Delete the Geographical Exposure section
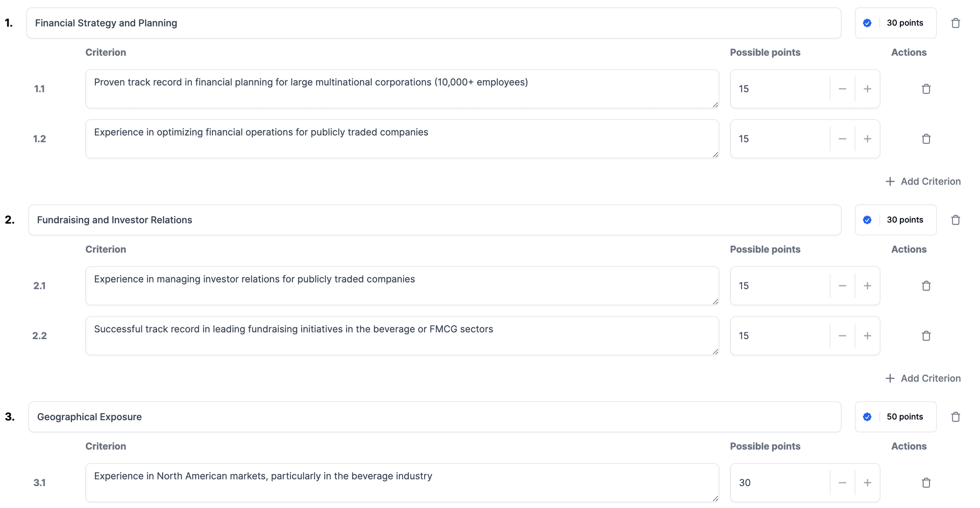The width and height of the screenshot is (980, 508). coord(956,417)
